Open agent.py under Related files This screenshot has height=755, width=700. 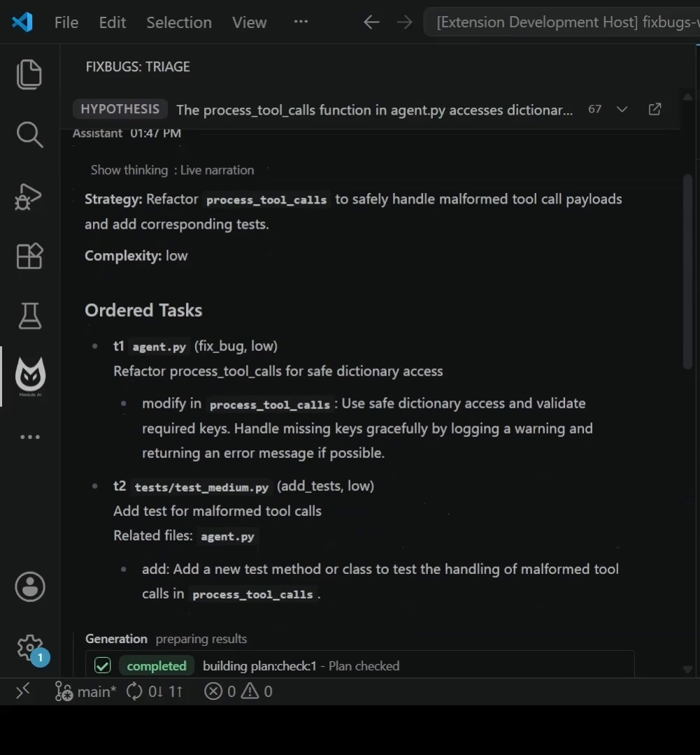227,536
